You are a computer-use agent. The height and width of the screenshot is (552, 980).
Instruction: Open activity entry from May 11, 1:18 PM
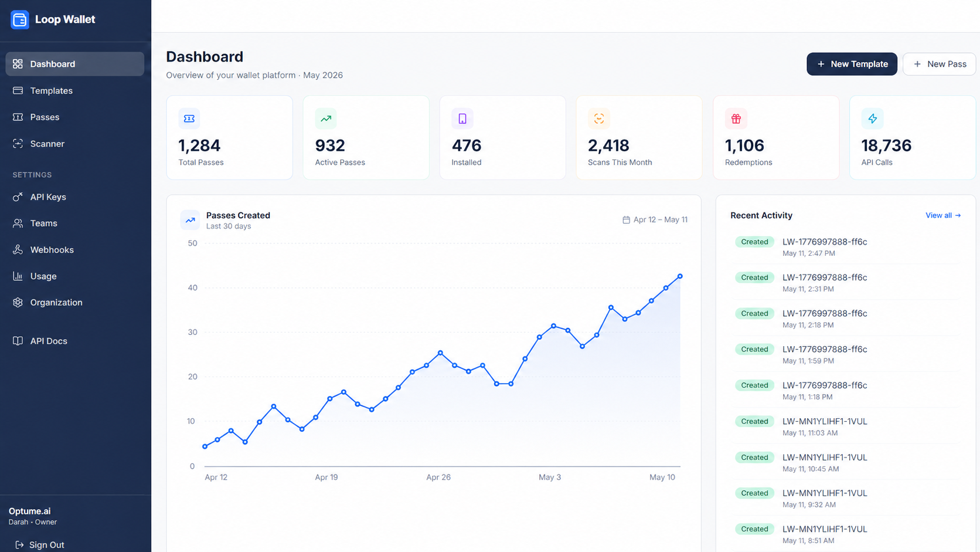coord(846,391)
